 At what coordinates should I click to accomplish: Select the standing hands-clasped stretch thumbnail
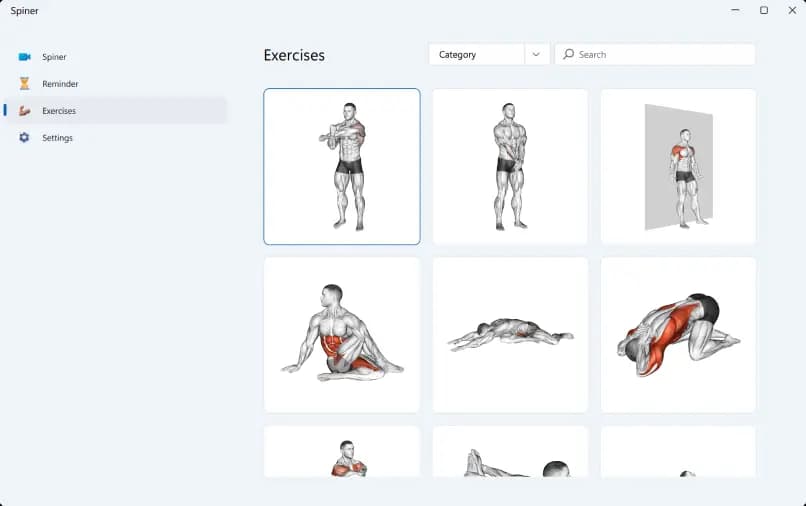pos(510,167)
